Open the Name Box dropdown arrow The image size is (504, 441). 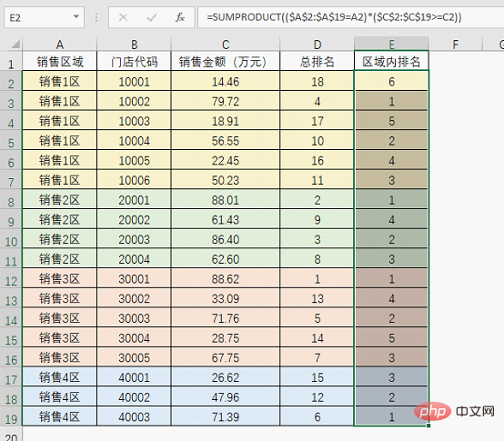76,16
